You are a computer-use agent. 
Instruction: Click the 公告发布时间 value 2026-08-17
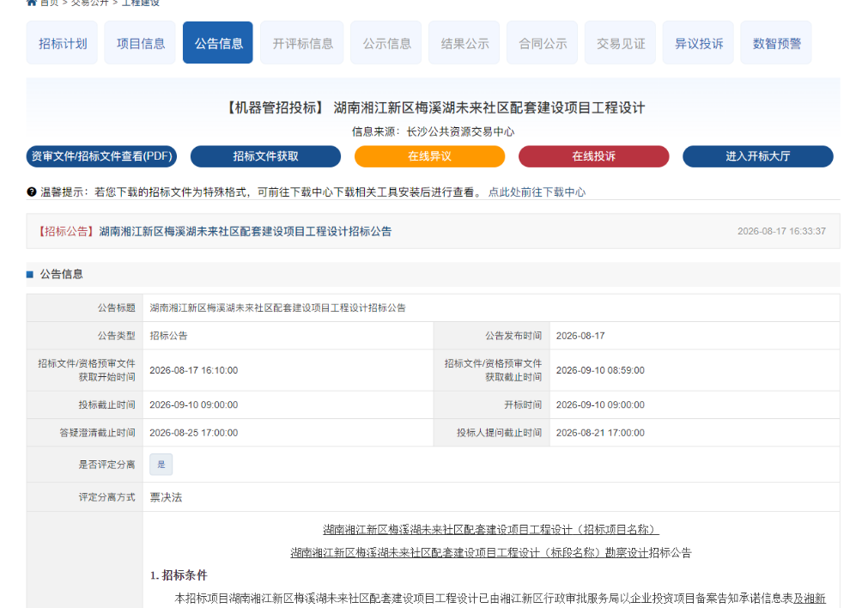tap(580, 336)
